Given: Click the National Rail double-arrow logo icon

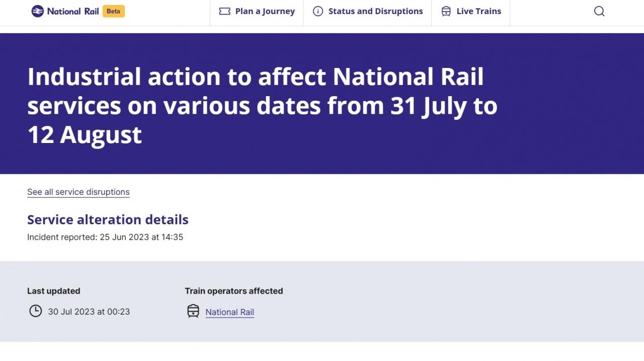Looking at the screenshot, I should (x=37, y=11).
